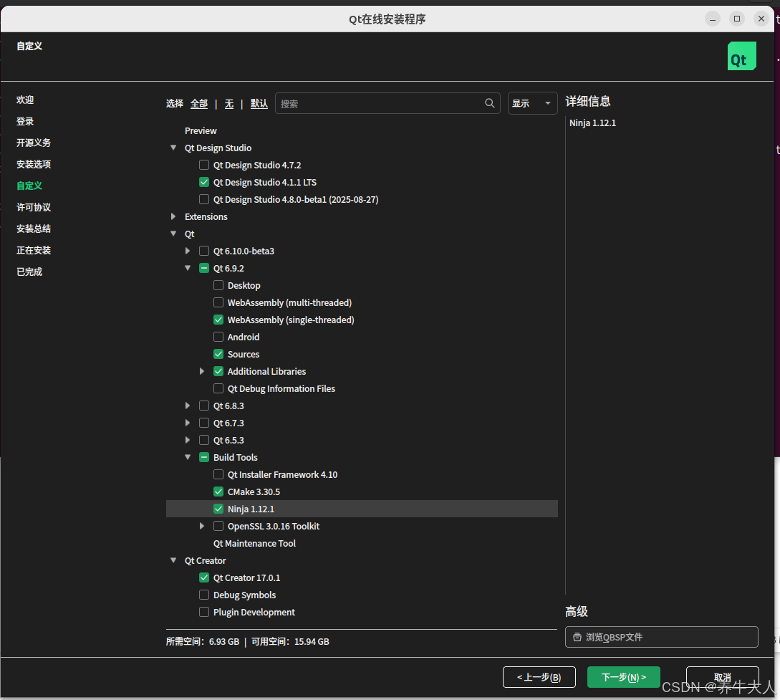Image resolution: width=780 pixels, height=700 pixels.
Task: Go to the 安装总结 step
Action: pos(34,229)
